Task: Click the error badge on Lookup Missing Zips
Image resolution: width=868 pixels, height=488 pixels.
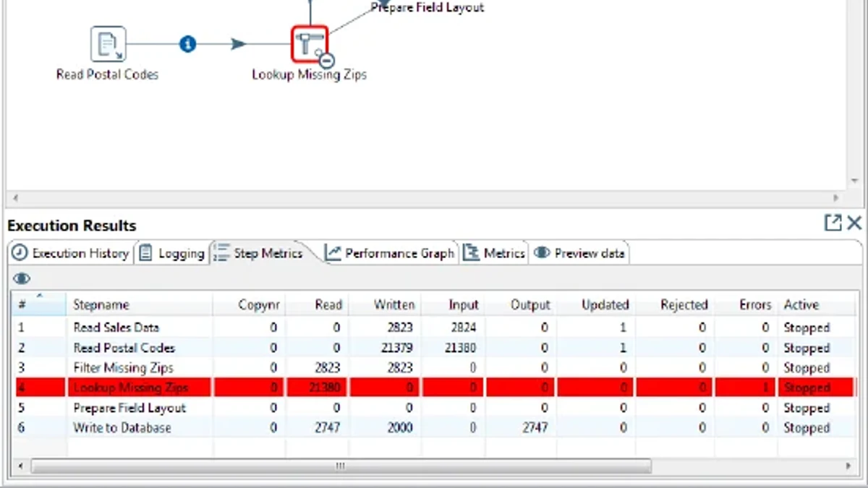Action: (326, 60)
